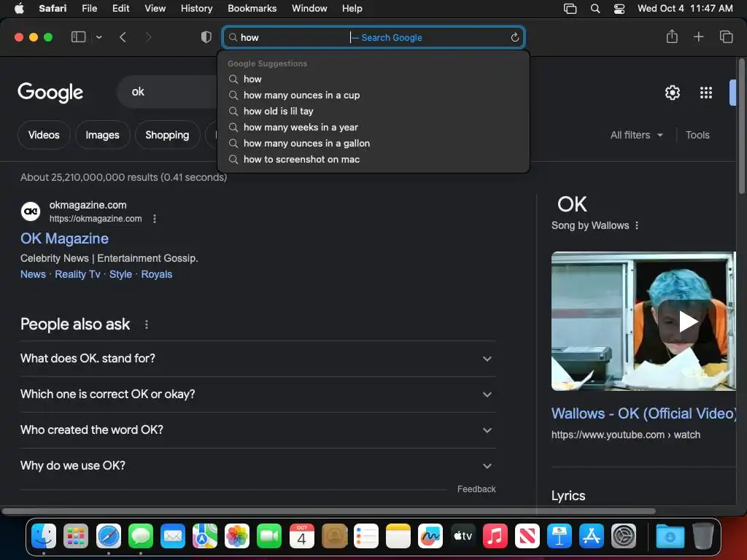
Task: Select suggestion 'how many ounces in a cup'
Action: [x=301, y=96]
